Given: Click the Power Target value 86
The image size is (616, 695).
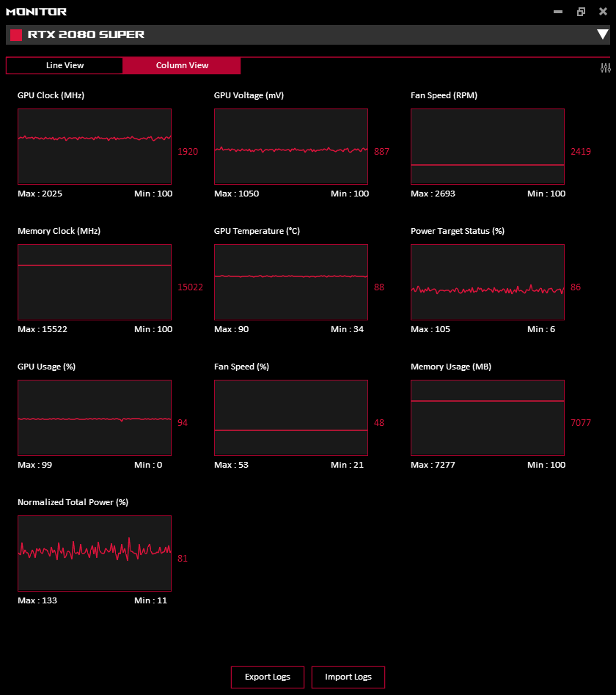Looking at the screenshot, I should 576,287.
